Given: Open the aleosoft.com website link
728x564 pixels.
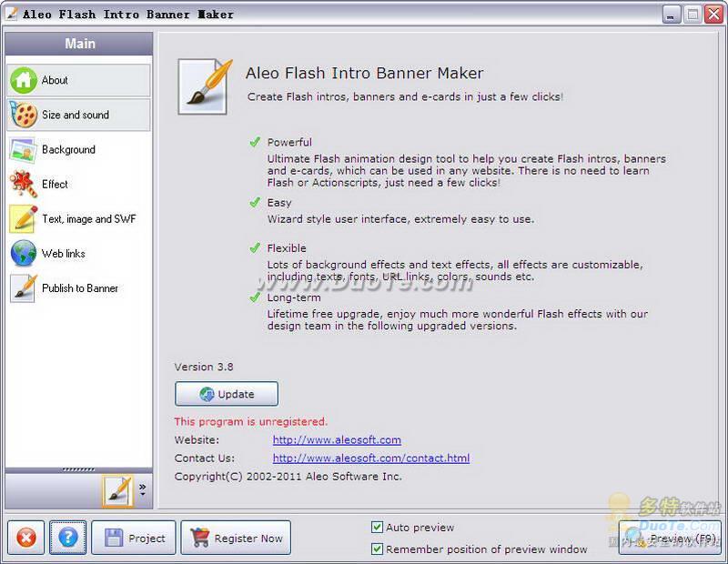Looking at the screenshot, I should click(337, 439).
